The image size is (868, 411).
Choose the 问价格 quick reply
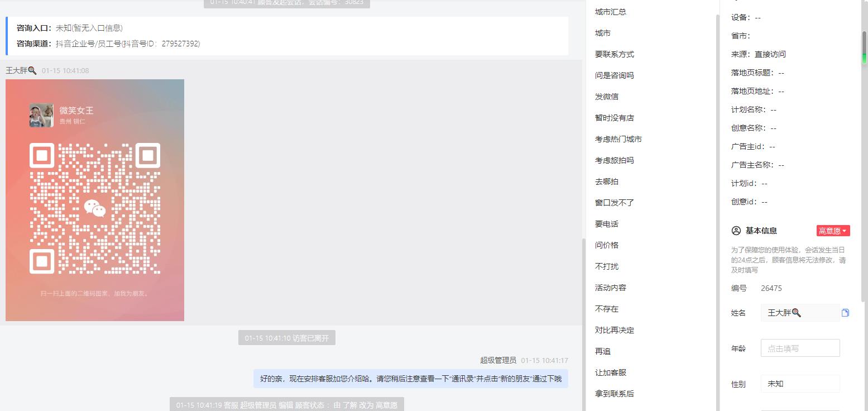click(x=607, y=245)
